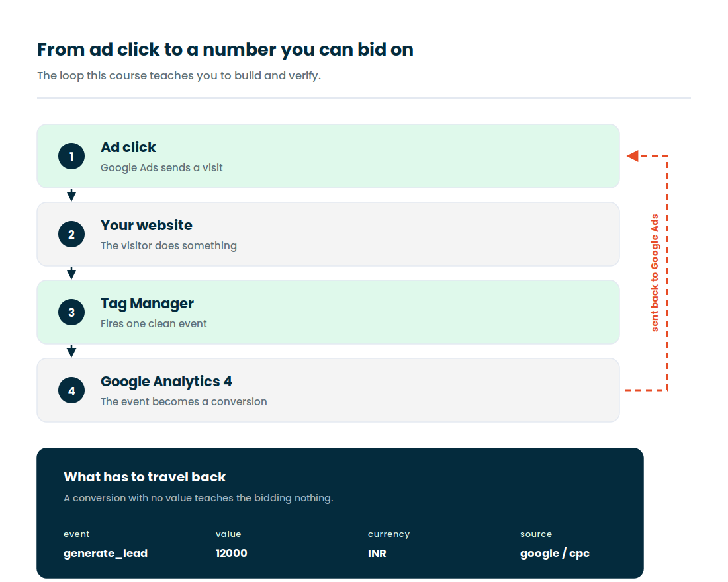This screenshot has width=728, height=582.
Task: Select the 'Your website' step title
Action: pyautogui.click(x=146, y=225)
